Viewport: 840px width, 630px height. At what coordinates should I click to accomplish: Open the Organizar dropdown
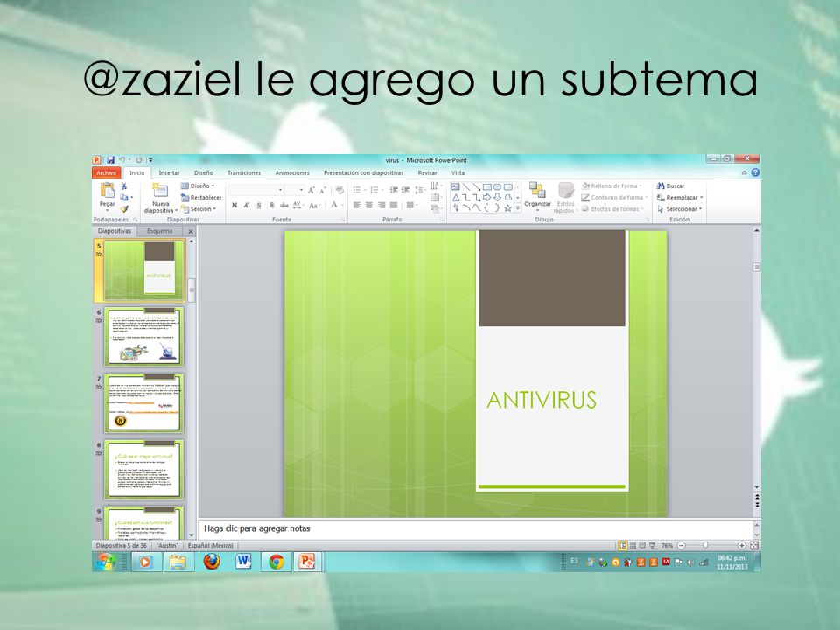point(537,197)
